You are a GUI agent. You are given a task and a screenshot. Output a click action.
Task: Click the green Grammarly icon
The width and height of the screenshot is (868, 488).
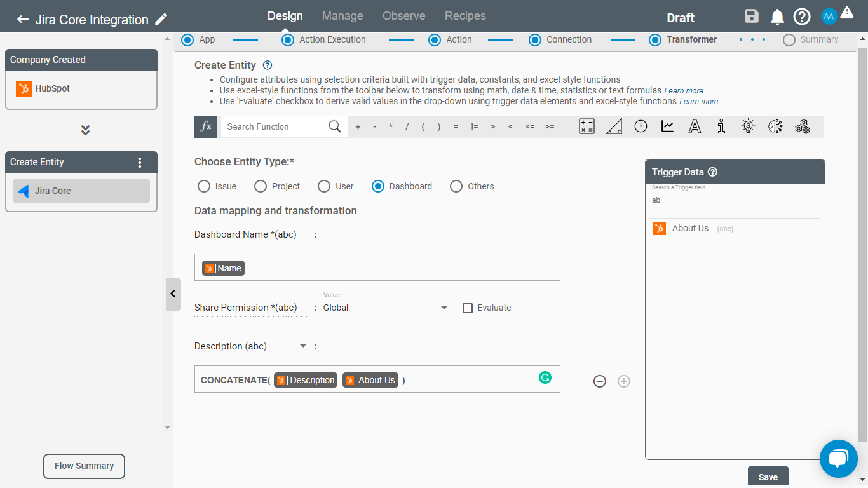[x=545, y=377]
